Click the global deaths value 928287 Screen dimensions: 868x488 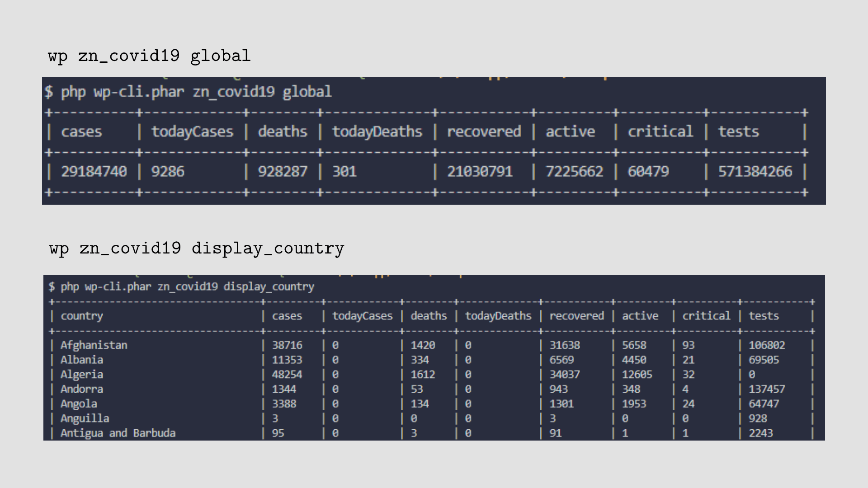tap(283, 172)
